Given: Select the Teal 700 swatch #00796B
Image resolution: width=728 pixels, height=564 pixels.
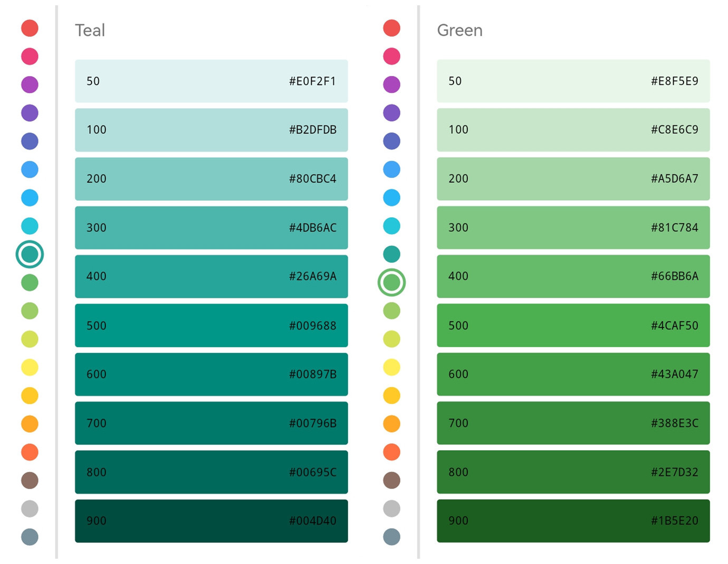Looking at the screenshot, I should 211,423.
